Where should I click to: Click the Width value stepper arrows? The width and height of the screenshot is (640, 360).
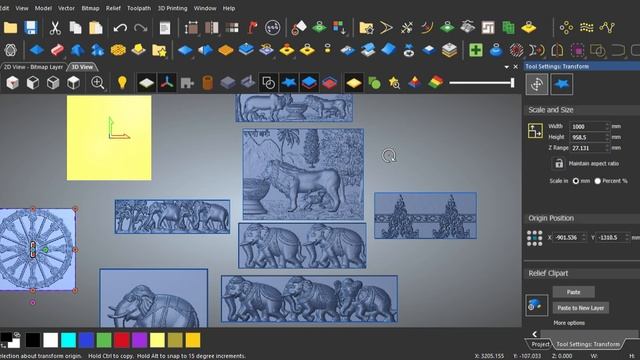pyautogui.click(x=607, y=127)
